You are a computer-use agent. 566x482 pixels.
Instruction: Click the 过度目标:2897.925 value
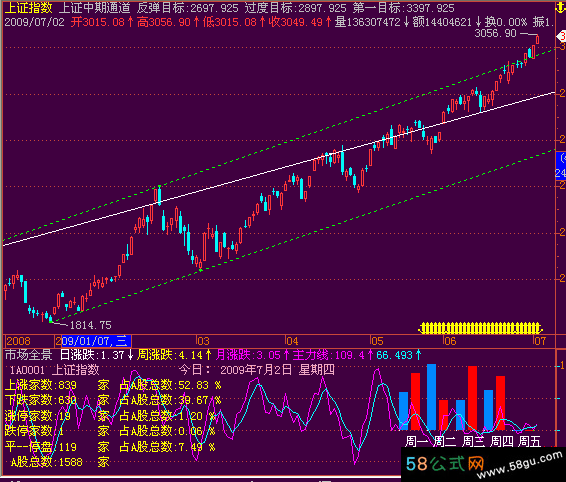click(x=295, y=8)
